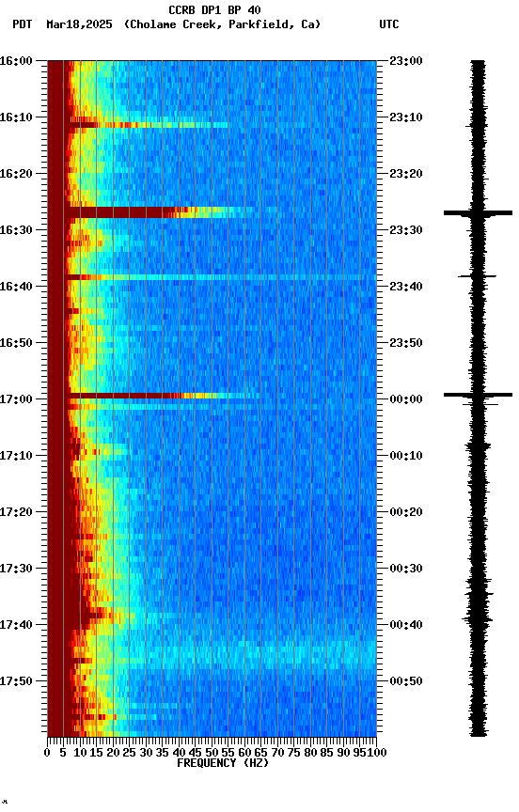Click the 23:00 UTC time label
The width and height of the screenshot is (519, 812).
click(x=406, y=61)
